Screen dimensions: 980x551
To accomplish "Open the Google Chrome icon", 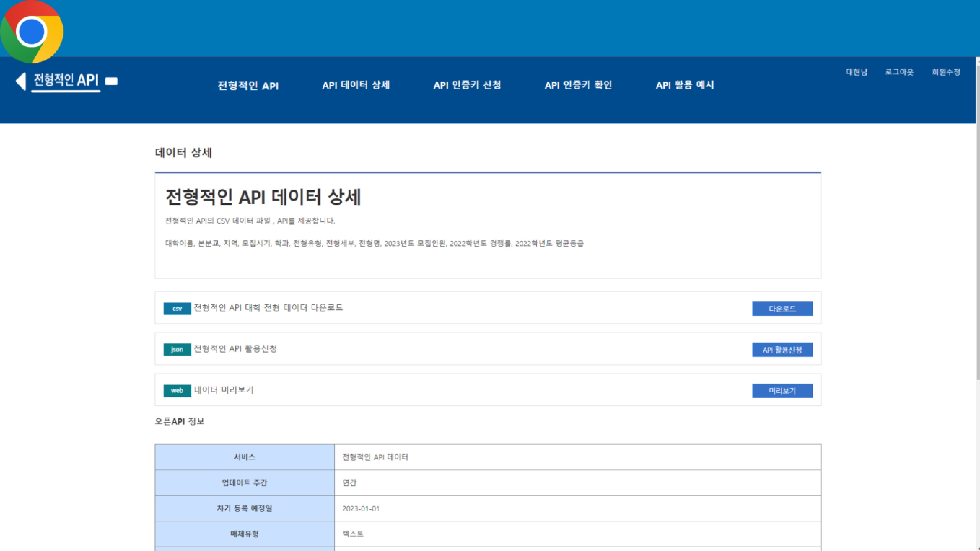I will click(x=32, y=32).
